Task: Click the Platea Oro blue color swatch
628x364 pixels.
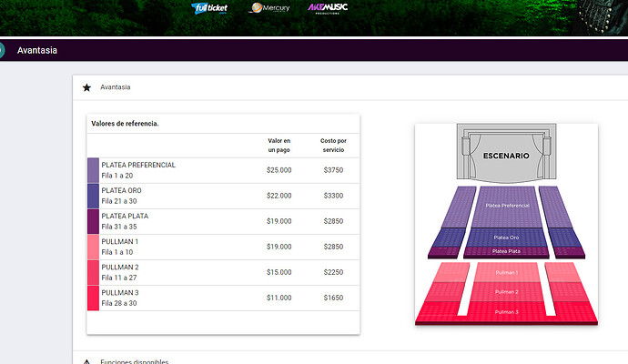Action: point(93,196)
